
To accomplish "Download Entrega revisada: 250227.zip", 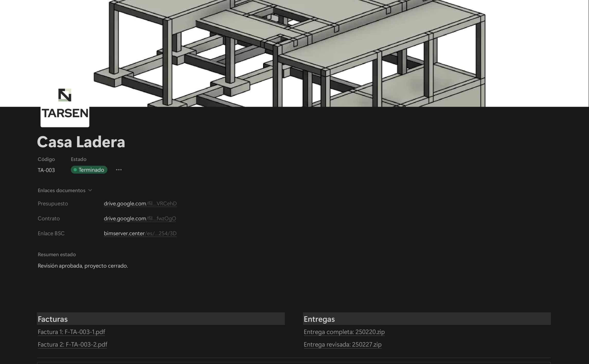I will (342, 344).
